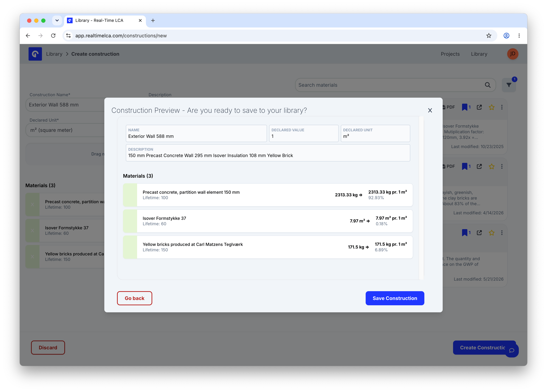Open external link on clay bricks card

(x=479, y=166)
